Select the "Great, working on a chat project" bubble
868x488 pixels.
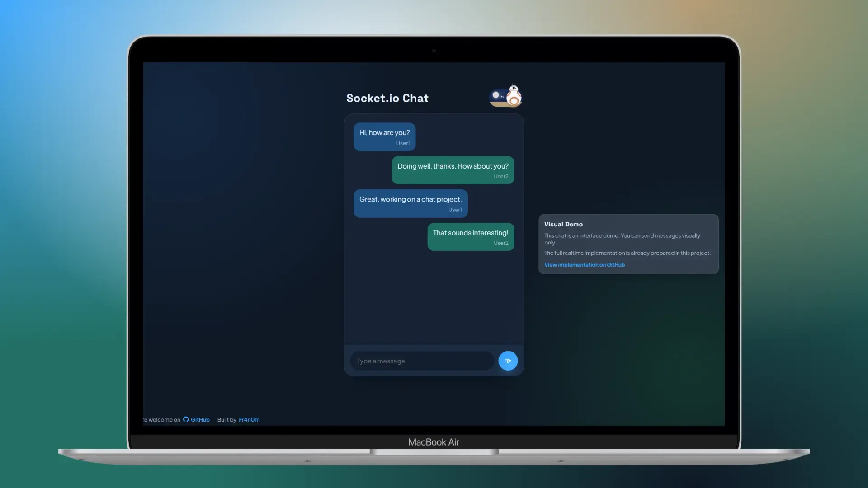(410, 203)
